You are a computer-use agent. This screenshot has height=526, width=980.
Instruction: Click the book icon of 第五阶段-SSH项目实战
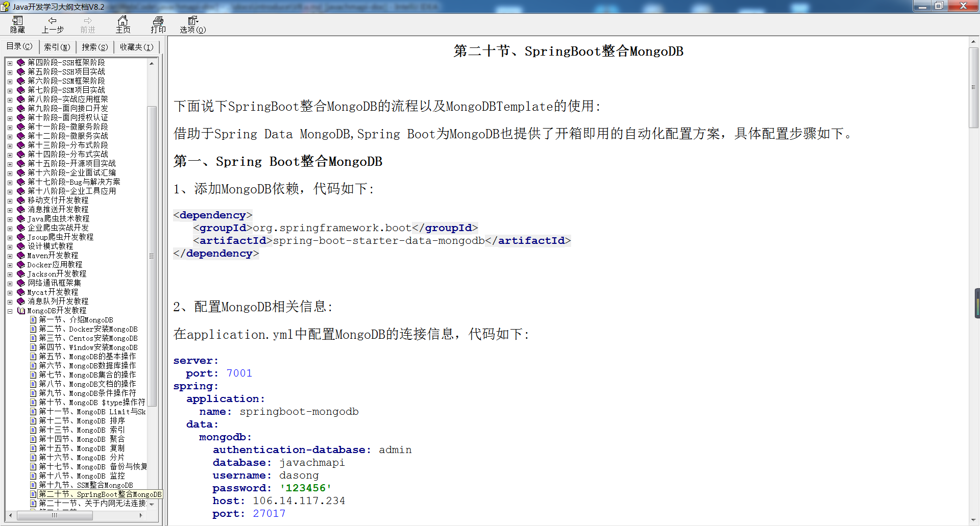[21, 71]
